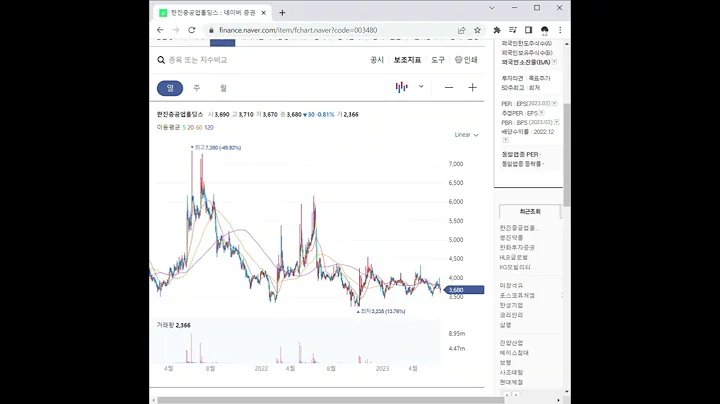Click the share page icon in address bar

461,30
